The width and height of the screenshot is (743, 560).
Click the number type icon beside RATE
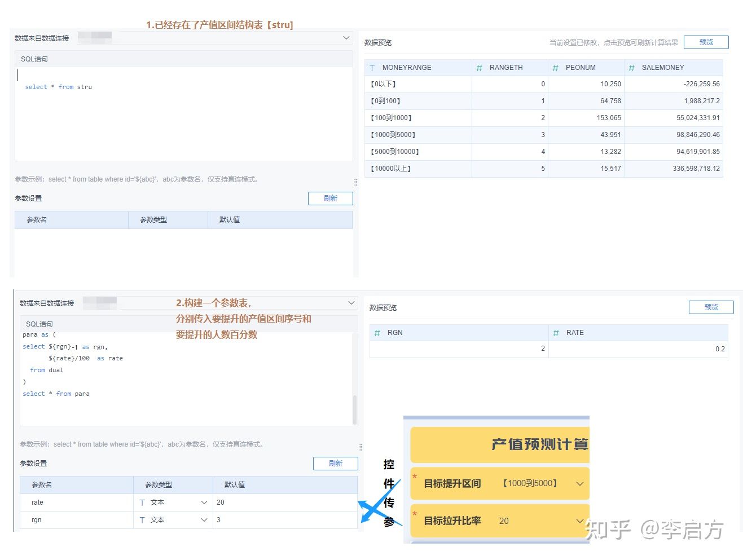(556, 333)
